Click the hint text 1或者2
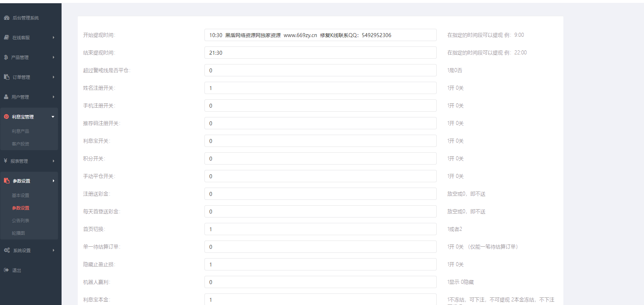 (455, 229)
